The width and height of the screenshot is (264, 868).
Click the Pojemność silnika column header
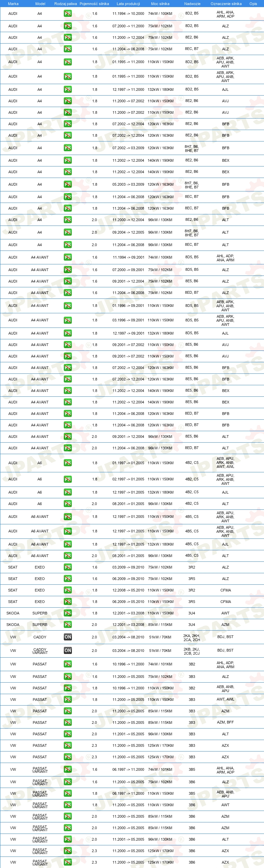point(94,4)
